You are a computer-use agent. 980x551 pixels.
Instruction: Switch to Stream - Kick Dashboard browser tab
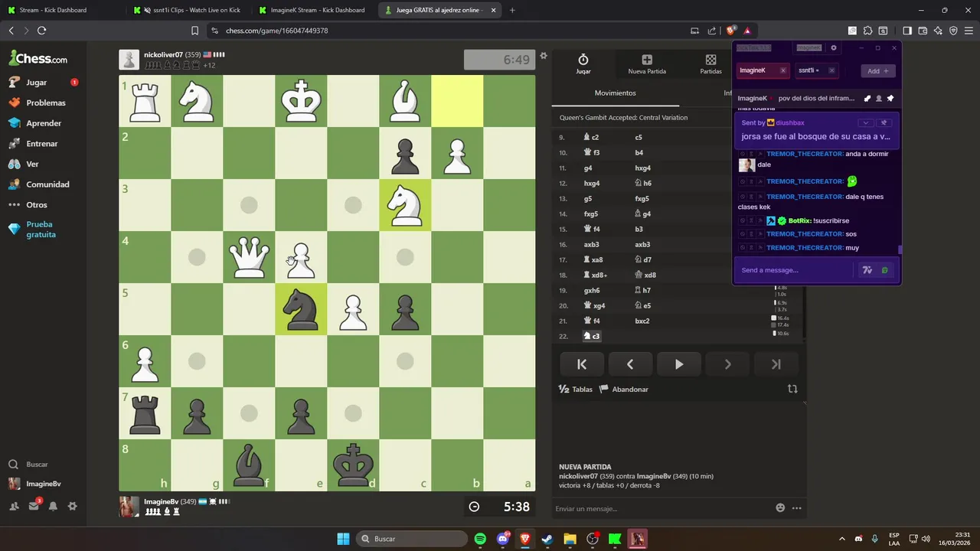click(62, 10)
